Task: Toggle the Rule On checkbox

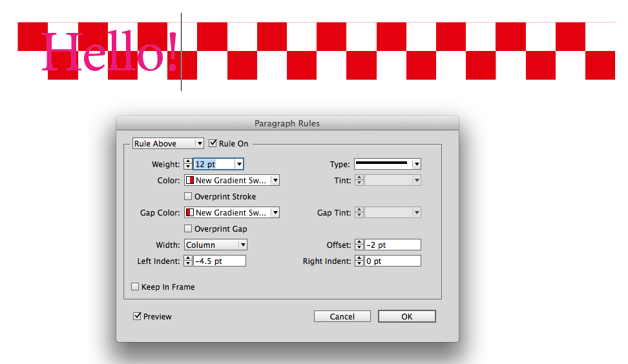Action: (x=213, y=143)
